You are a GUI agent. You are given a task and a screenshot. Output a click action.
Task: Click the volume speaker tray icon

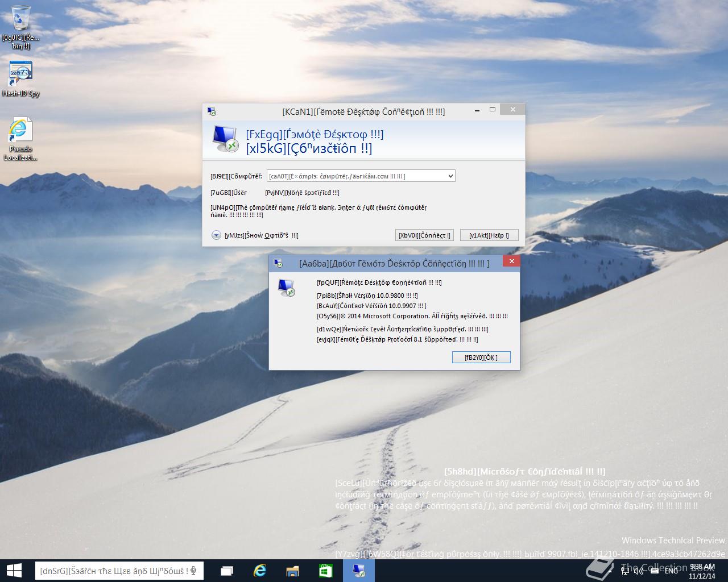[x=639, y=570]
